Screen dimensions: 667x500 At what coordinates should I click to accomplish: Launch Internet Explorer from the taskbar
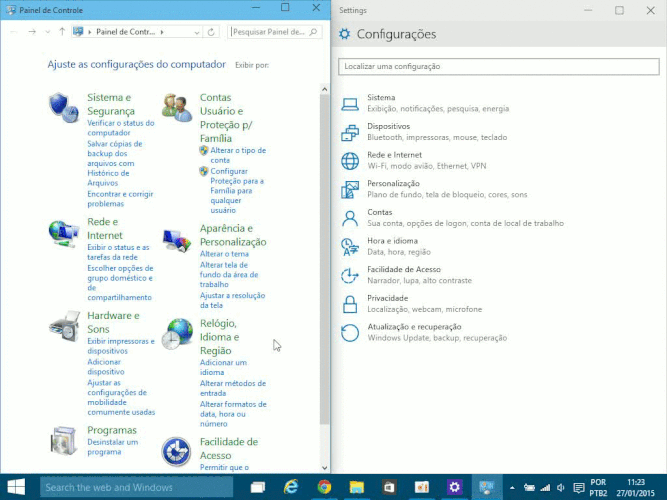click(x=291, y=487)
